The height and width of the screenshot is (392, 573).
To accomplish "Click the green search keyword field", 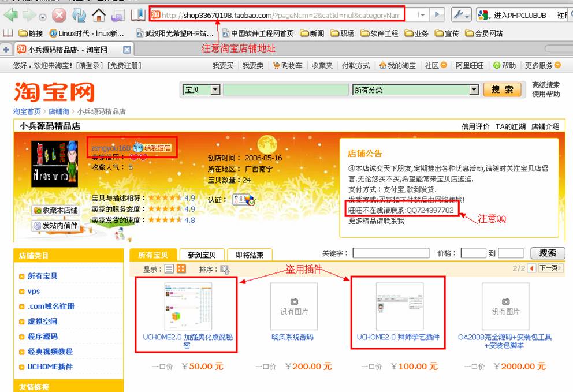I will pos(286,90).
